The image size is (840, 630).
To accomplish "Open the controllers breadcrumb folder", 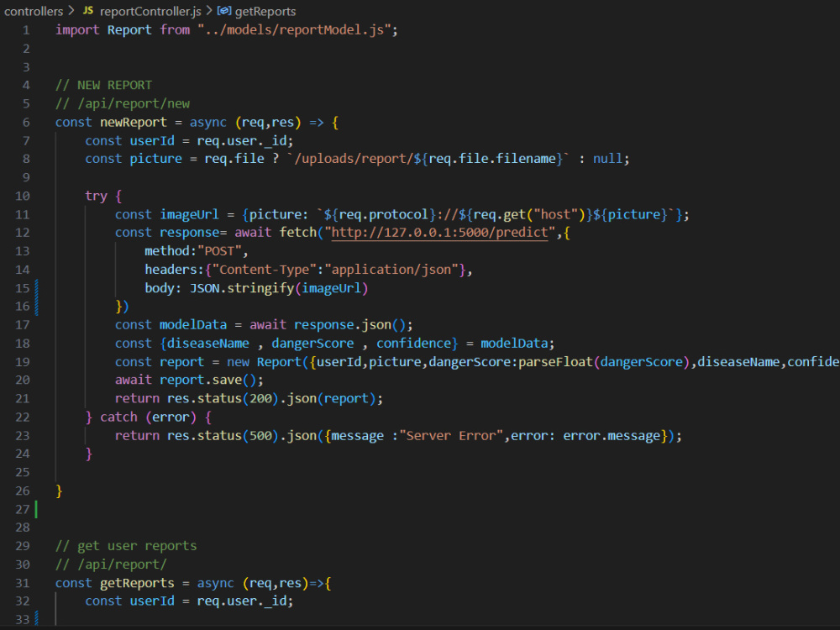I will coord(34,11).
